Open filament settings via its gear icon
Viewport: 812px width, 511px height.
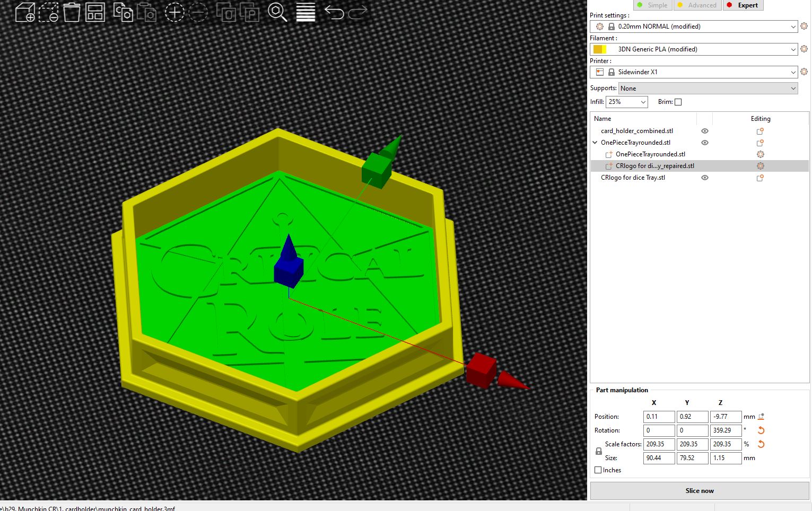[x=804, y=49]
